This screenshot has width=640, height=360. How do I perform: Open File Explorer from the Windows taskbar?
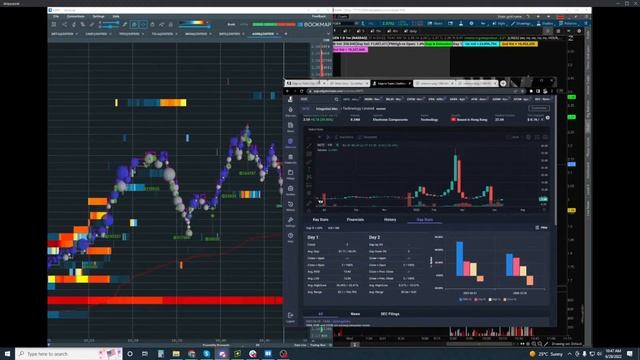pyautogui.click(x=176, y=354)
